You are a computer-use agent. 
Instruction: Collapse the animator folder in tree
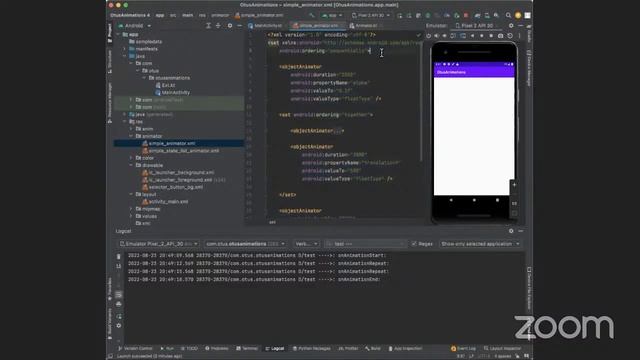coord(131,136)
